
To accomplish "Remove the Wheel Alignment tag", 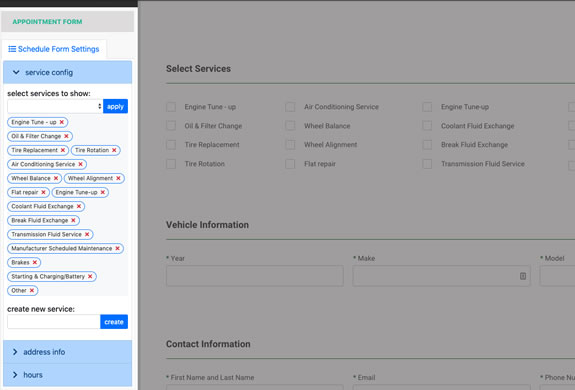I will pos(118,178).
